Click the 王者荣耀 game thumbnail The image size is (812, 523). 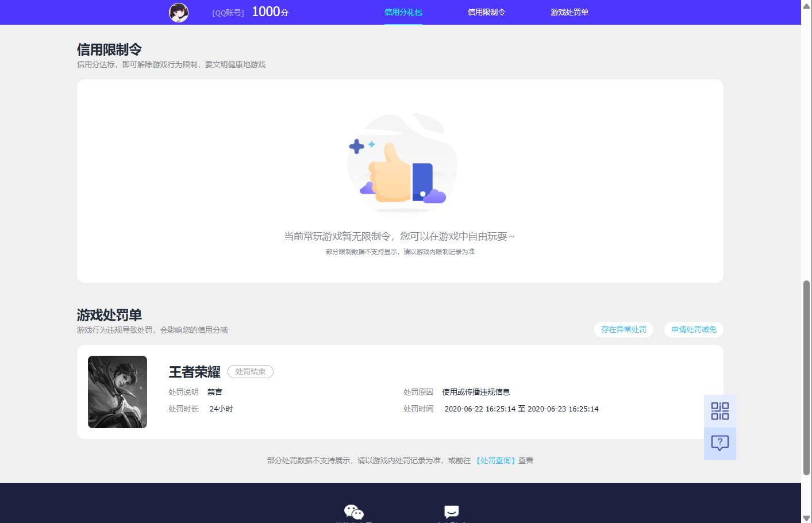[117, 391]
